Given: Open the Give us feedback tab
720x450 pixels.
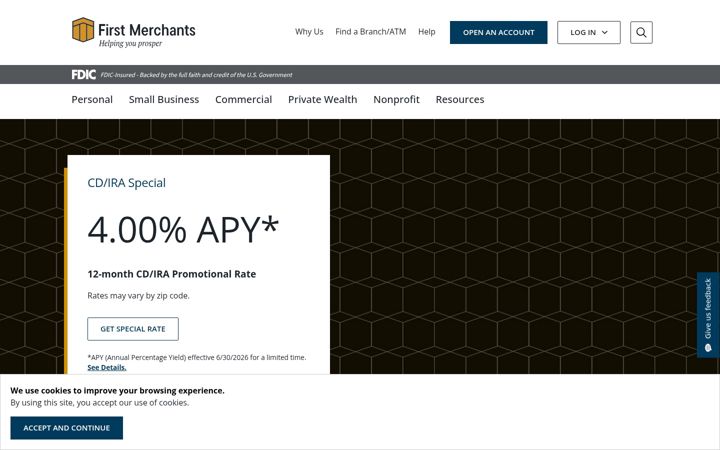Looking at the screenshot, I should pyautogui.click(x=708, y=315).
